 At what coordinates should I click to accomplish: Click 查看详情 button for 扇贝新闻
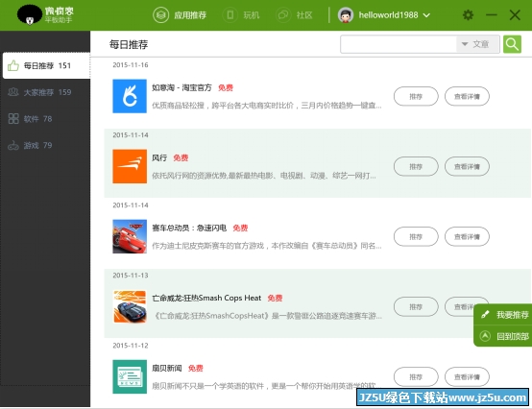[x=467, y=376]
